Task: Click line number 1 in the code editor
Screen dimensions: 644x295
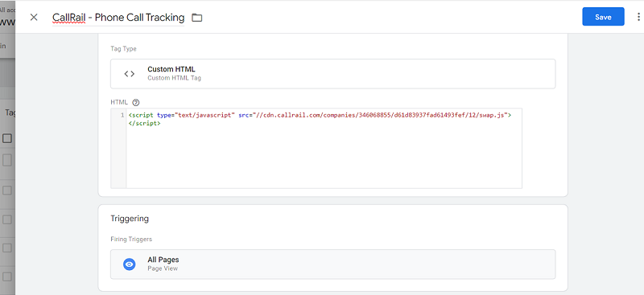Action: 122,116
